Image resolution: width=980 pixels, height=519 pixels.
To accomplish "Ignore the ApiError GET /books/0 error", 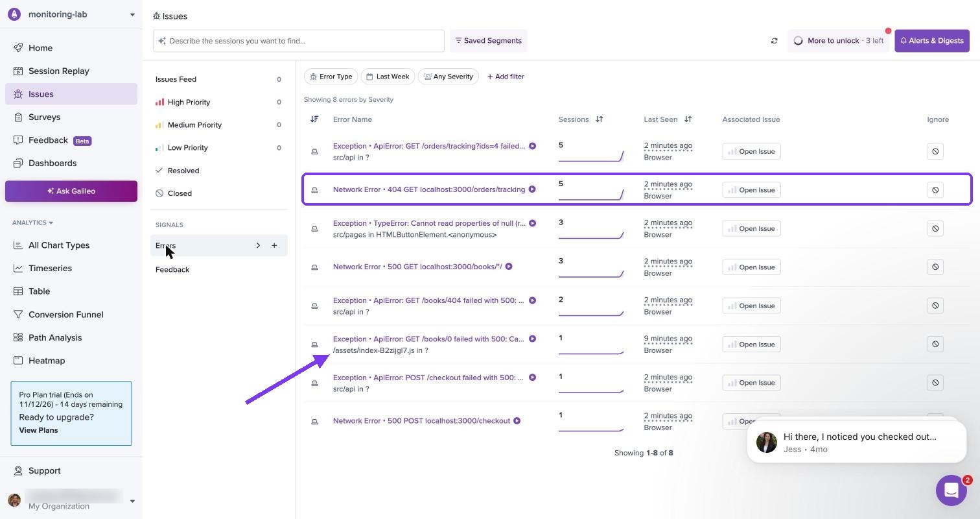I will [935, 344].
